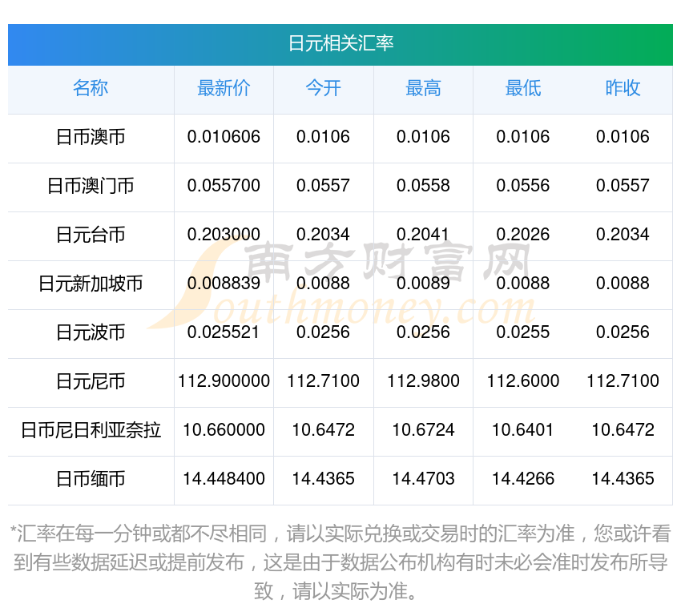The image size is (681, 616).
Task: Click the 0.0556 low value
Action: (x=523, y=186)
